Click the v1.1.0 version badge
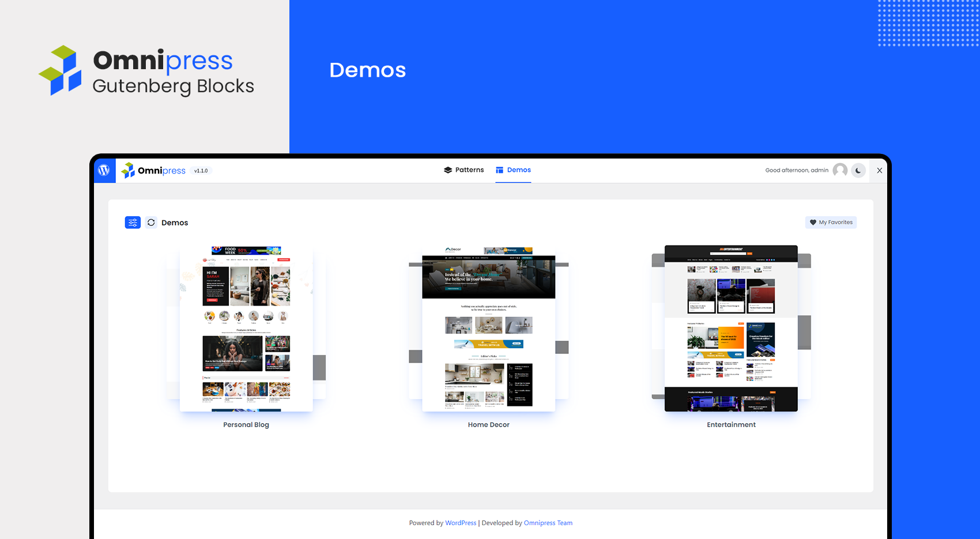Screen dimensions: 980x539 (201, 171)
